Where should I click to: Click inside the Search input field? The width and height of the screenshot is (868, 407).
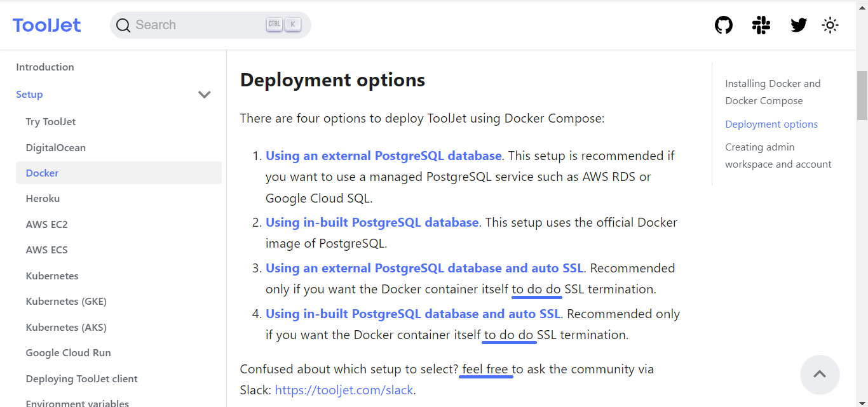pos(191,24)
